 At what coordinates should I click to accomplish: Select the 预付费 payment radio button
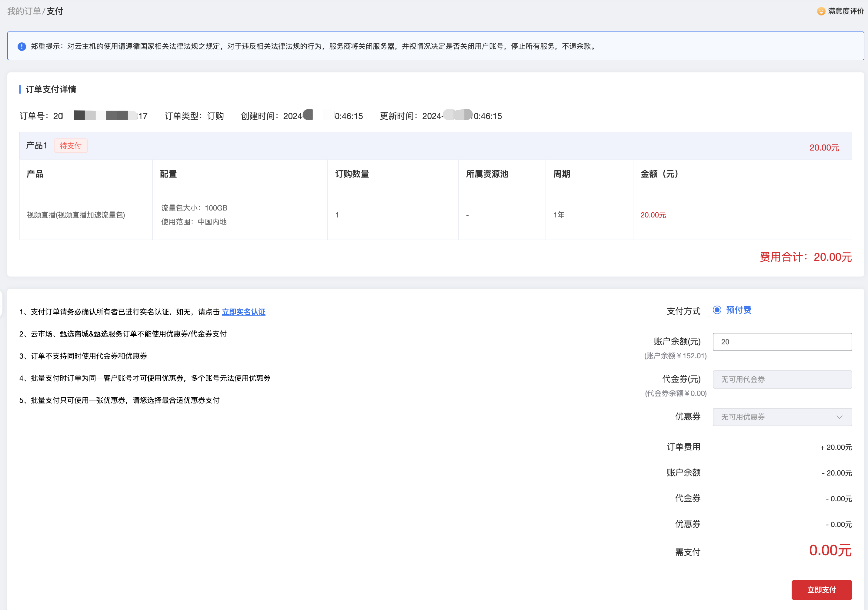coord(717,310)
